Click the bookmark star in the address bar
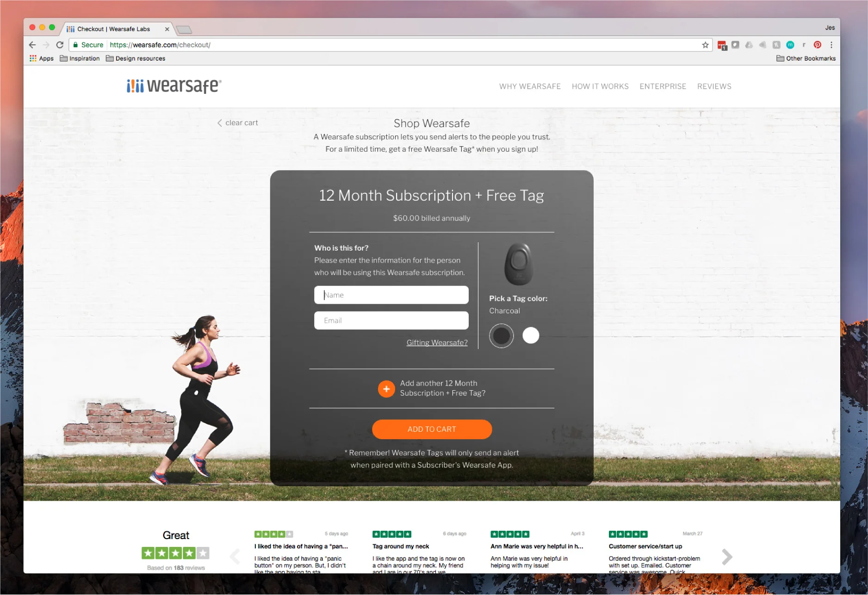The image size is (868, 595). [x=706, y=45]
